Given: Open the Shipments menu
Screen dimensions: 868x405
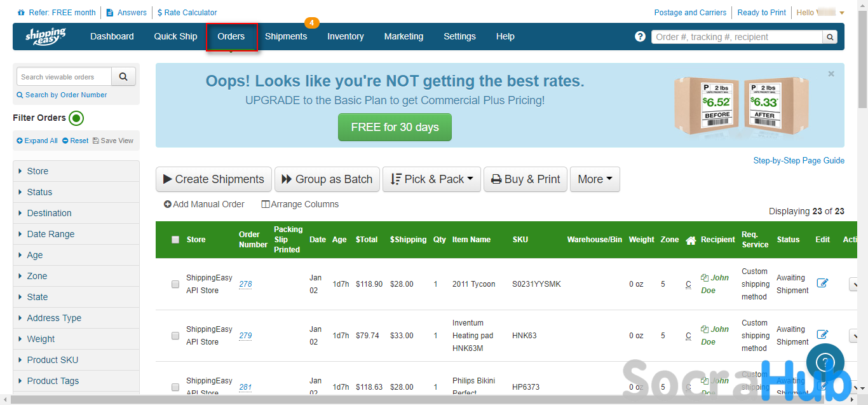Looking at the screenshot, I should 286,36.
